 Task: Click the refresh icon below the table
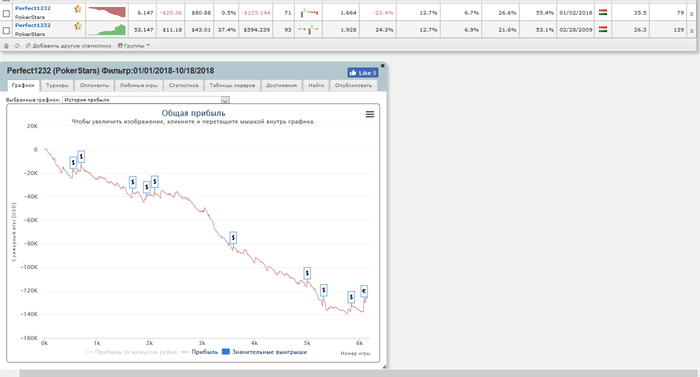coord(17,46)
